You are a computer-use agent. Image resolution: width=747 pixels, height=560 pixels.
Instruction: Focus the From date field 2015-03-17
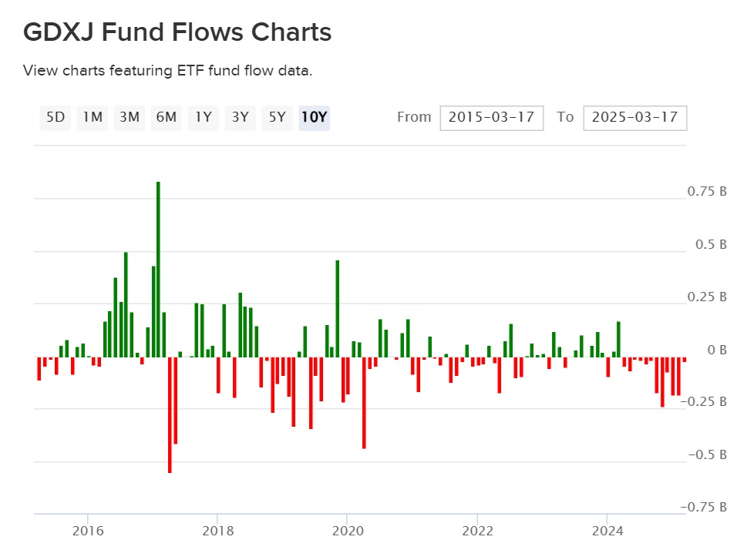click(x=492, y=118)
